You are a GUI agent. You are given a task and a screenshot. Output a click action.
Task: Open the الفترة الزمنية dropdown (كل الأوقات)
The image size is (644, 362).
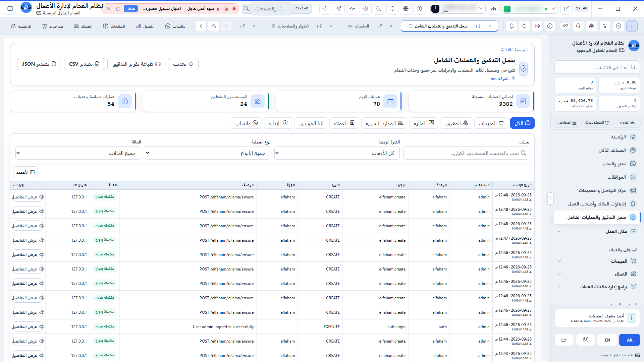pyautogui.click(x=337, y=153)
